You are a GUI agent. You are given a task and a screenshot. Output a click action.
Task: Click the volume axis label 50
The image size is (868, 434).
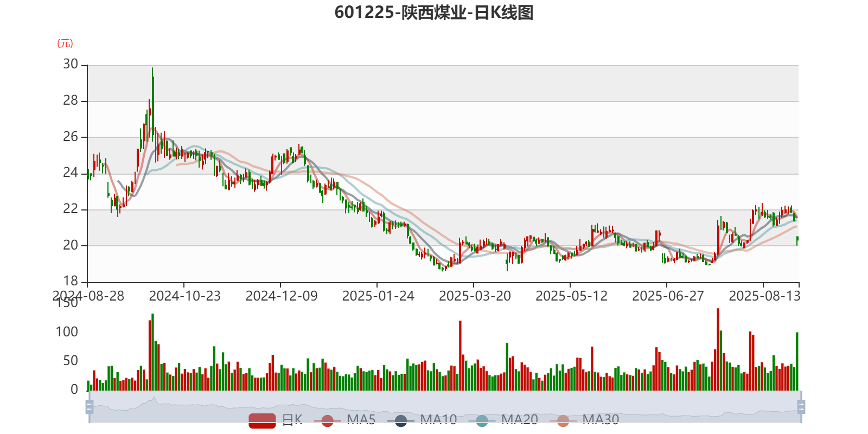click(x=71, y=360)
